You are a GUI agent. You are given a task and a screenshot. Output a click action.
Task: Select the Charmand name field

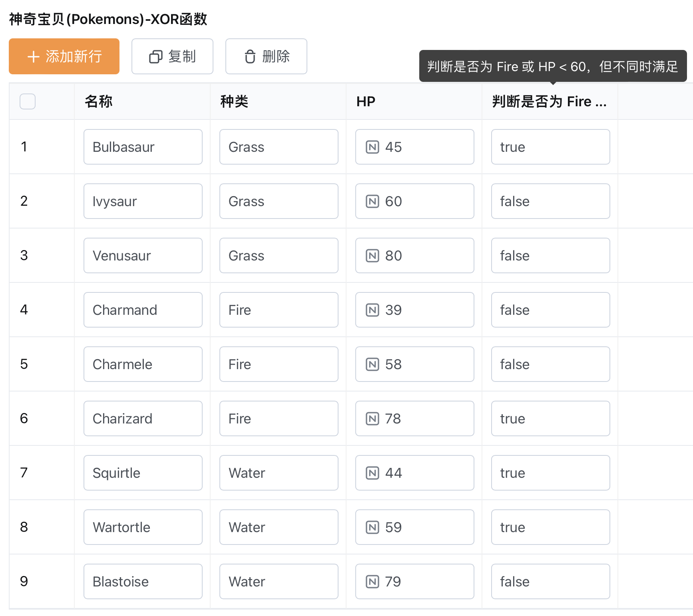(x=143, y=310)
